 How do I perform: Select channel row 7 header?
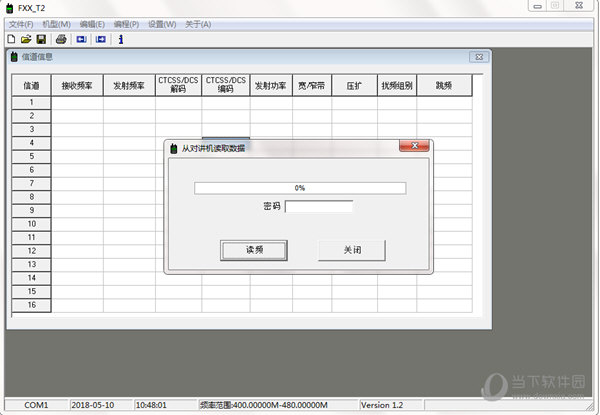pyautogui.click(x=31, y=184)
